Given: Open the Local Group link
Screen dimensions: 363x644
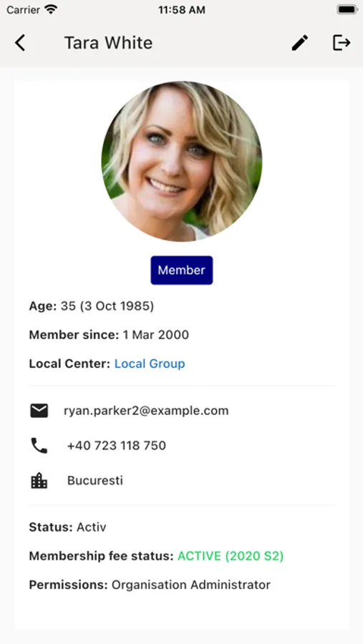Looking at the screenshot, I should pos(150,364).
